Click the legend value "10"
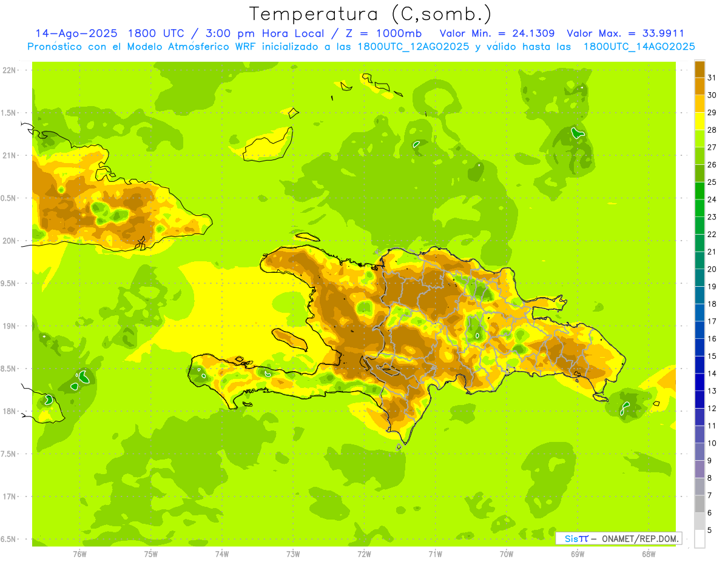The image size is (728, 562). [x=712, y=443]
